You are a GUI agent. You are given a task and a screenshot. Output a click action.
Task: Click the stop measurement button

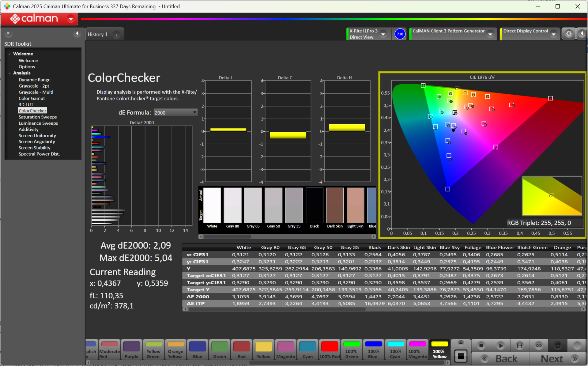tap(481, 345)
